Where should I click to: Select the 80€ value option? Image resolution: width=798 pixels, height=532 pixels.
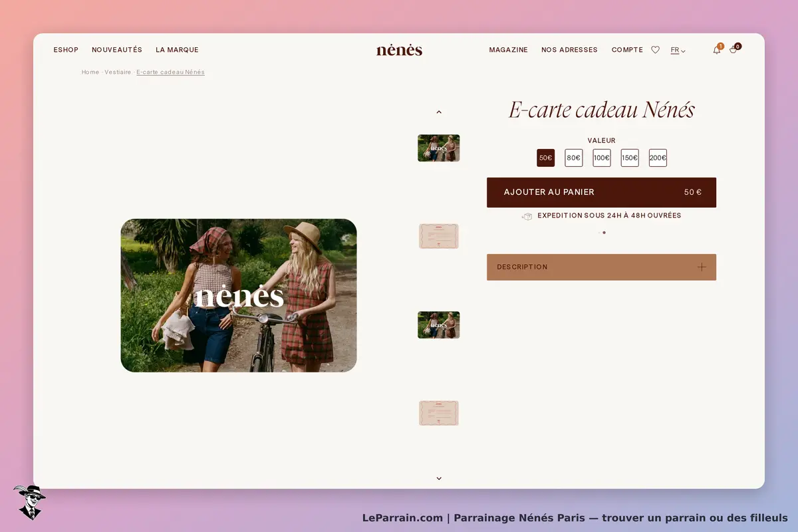[x=574, y=158]
